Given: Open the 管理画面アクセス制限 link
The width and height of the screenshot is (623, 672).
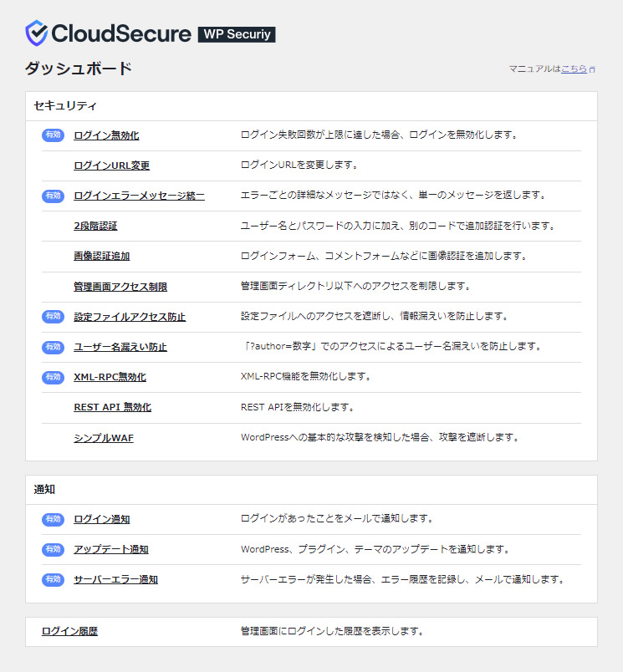Looking at the screenshot, I should (x=120, y=287).
